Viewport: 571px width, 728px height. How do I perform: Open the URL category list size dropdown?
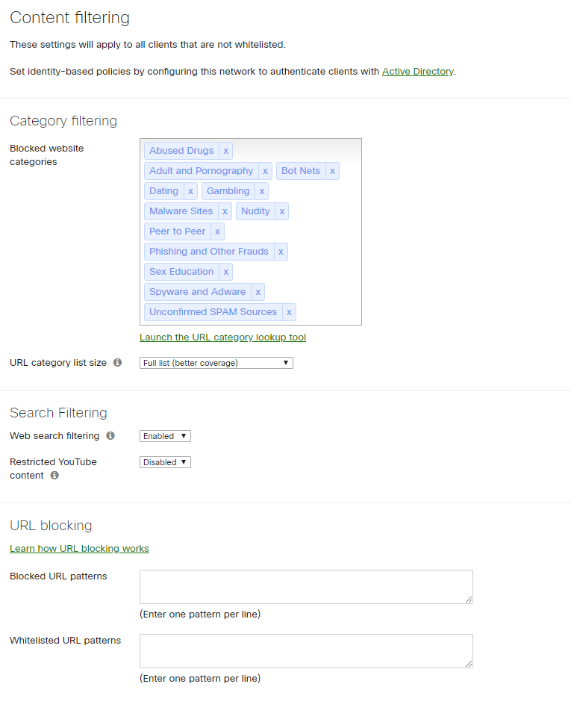click(216, 362)
